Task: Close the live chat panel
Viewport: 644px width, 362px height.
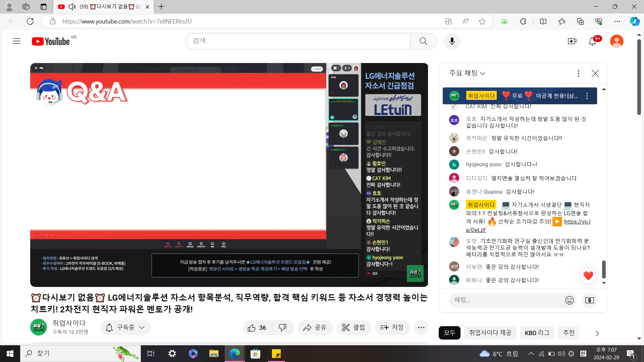Action: (x=595, y=73)
